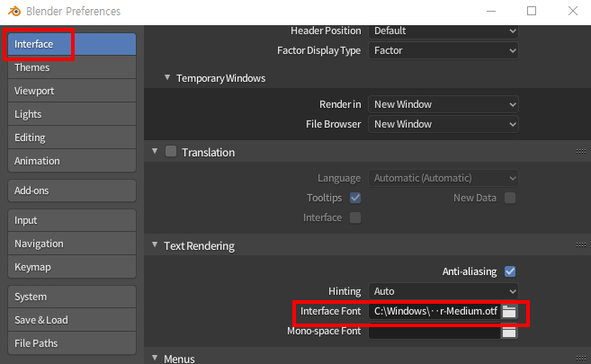
Task: Click the Interface Font path field
Action: 434,311
